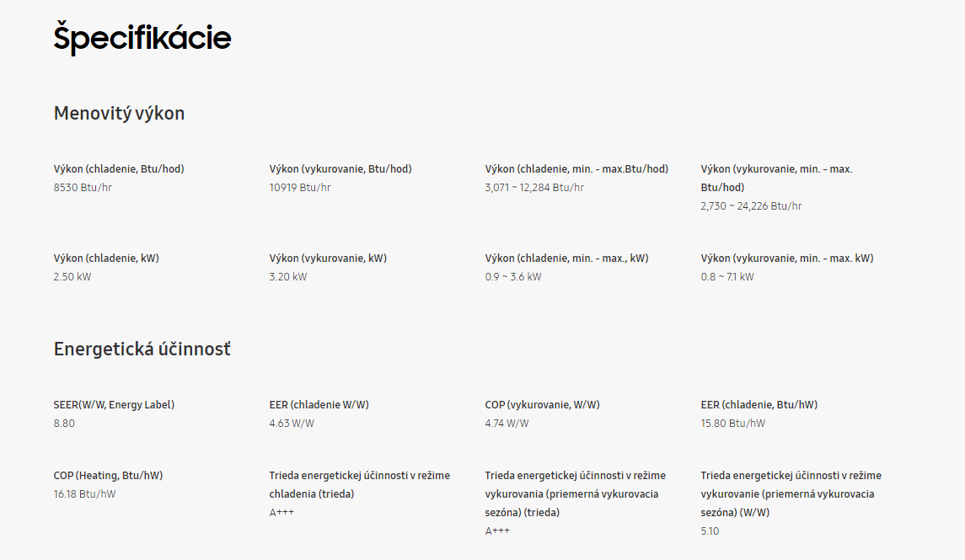Click the Výkon (vykurovanie, min. - max. kW) label

[787, 259]
